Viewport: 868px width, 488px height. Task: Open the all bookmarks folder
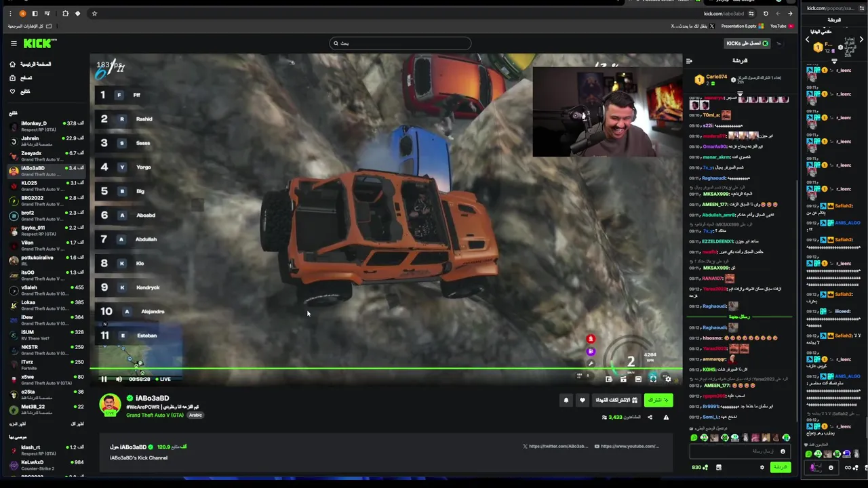coord(30,26)
